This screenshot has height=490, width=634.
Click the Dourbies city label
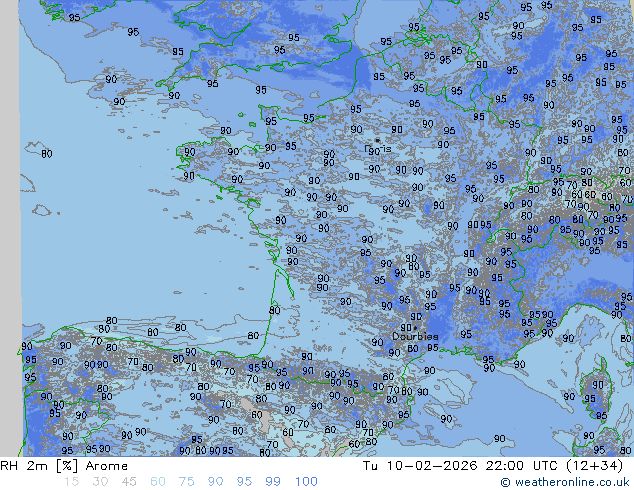click(x=415, y=336)
